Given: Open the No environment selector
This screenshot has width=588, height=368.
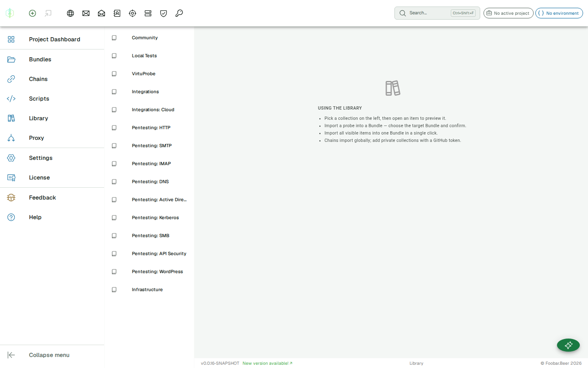Looking at the screenshot, I should (x=559, y=13).
